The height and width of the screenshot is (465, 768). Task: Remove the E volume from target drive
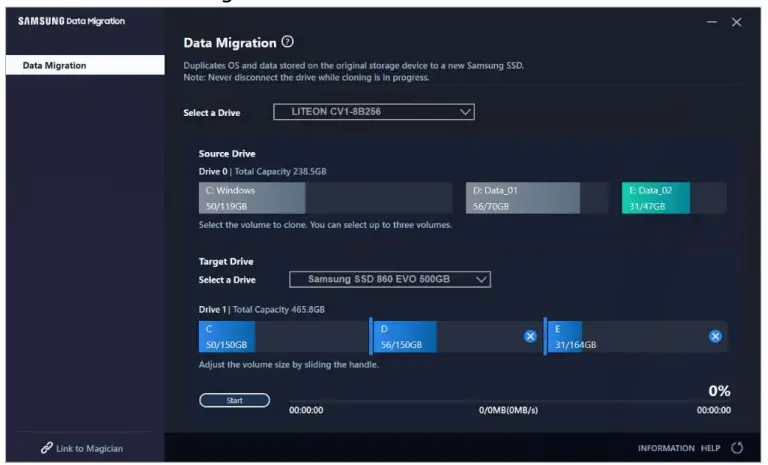(x=715, y=336)
